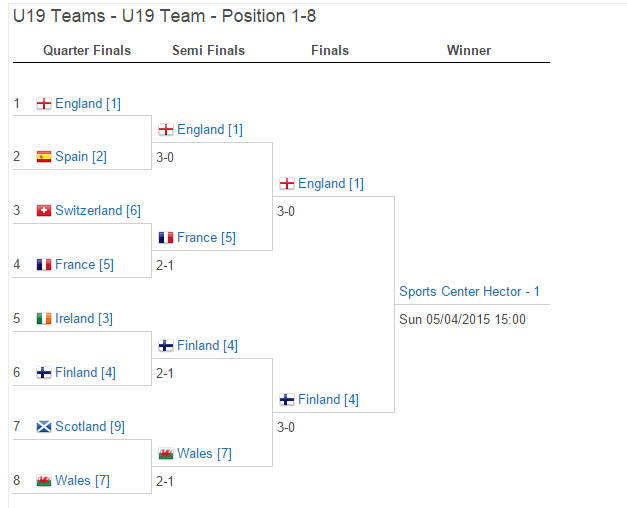Open France [5] quarter finals link
The height and width of the screenshot is (508, 627).
[x=84, y=264]
